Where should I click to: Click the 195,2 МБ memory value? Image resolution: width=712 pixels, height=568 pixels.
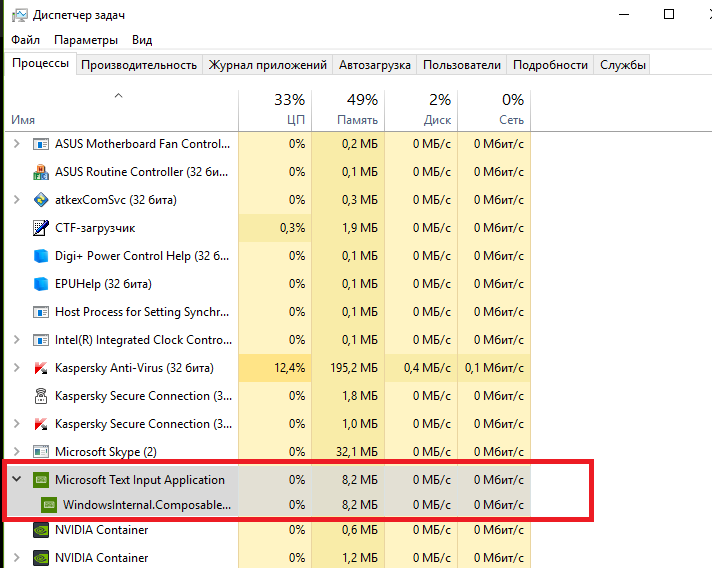(354, 368)
